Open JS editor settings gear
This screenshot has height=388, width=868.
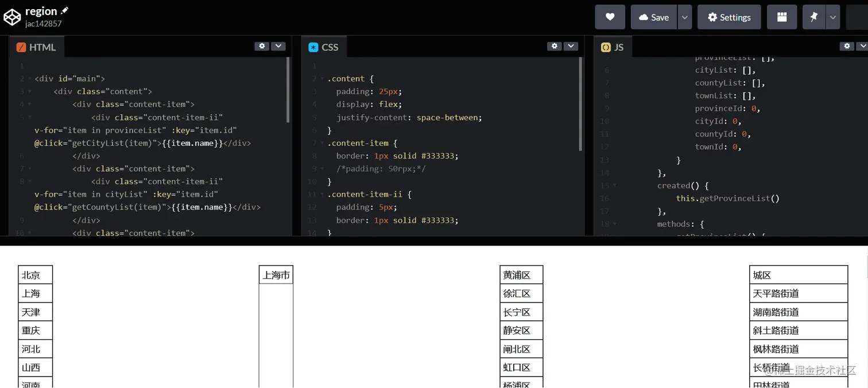click(x=847, y=46)
